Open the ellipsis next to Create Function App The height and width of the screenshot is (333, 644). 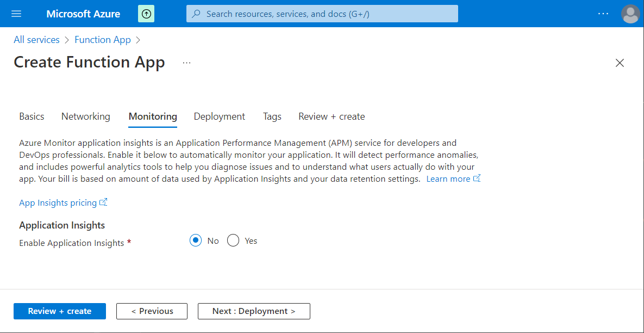coord(187,63)
